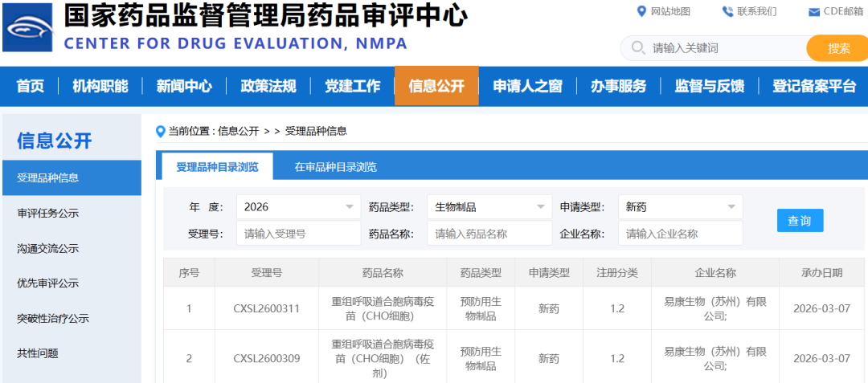Click the contact us phone icon
868x383 pixels.
click(x=727, y=11)
